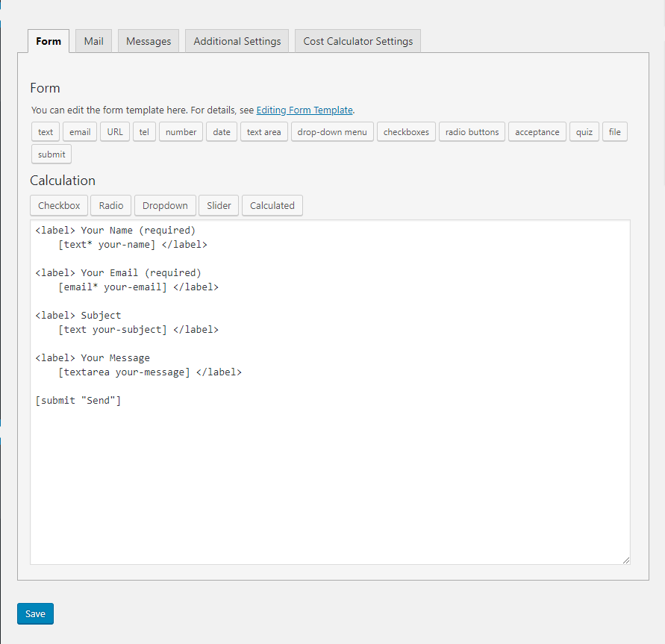This screenshot has height=644, width=665.
Task: Insert a date tag
Action: (x=222, y=132)
